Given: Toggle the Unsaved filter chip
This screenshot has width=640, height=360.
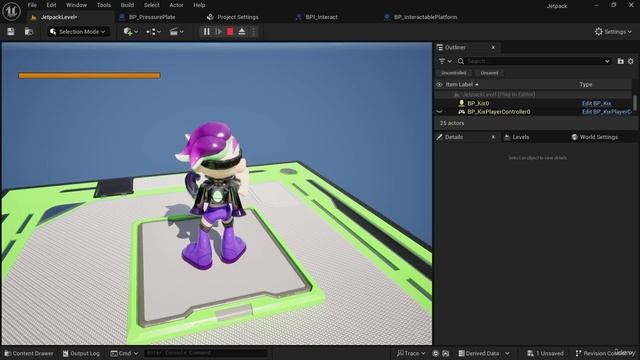Looking at the screenshot, I should coord(489,73).
